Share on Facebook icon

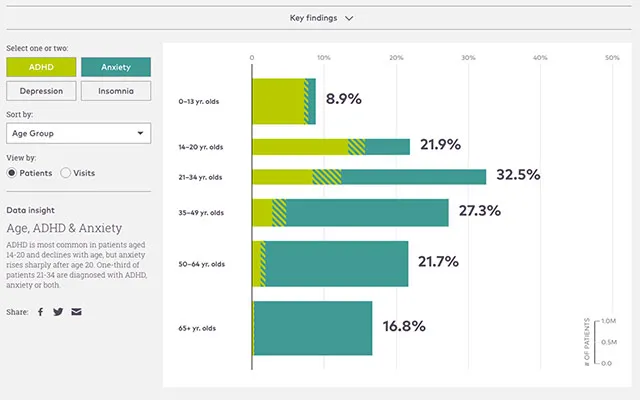tap(40, 312)
